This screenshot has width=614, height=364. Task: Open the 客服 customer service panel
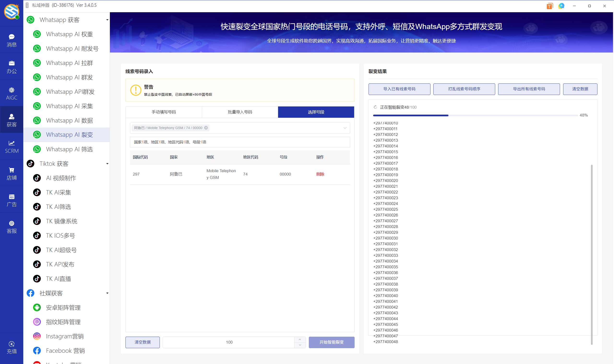[12, 226]
